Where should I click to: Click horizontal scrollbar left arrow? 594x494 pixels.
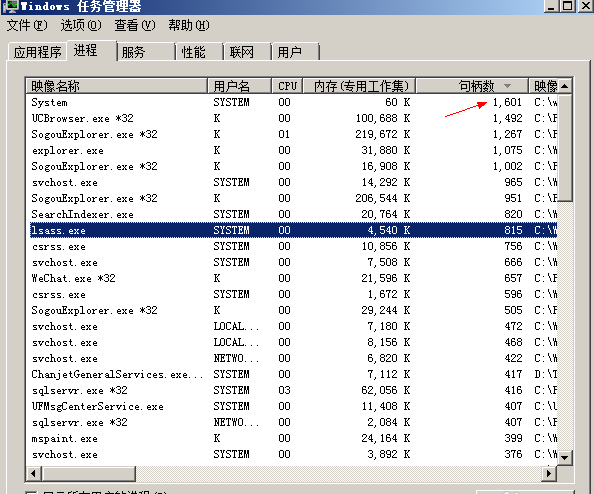(33, 473)
